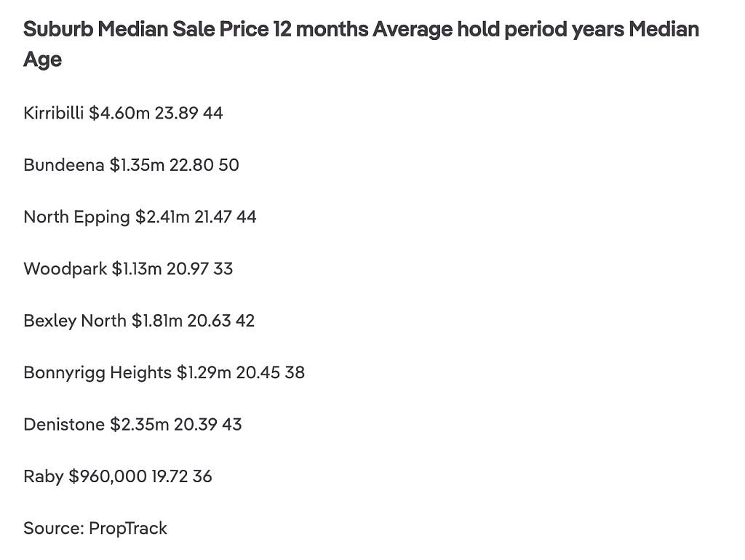The height and width of the screenshot is (560, 745).
Task: Click the Bonnyrigg Heights hold period 20.45
Action: [258, 372]
